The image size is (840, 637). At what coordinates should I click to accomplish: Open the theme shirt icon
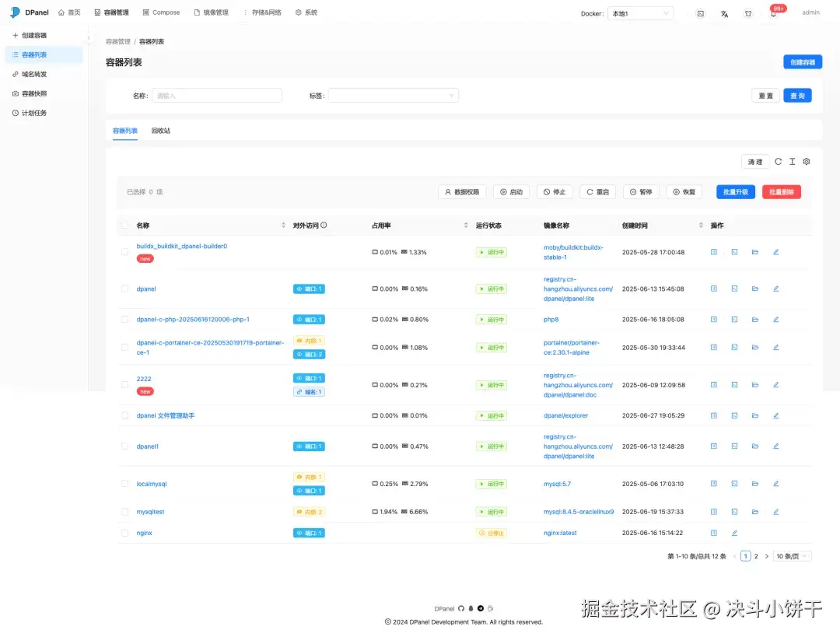748,13
